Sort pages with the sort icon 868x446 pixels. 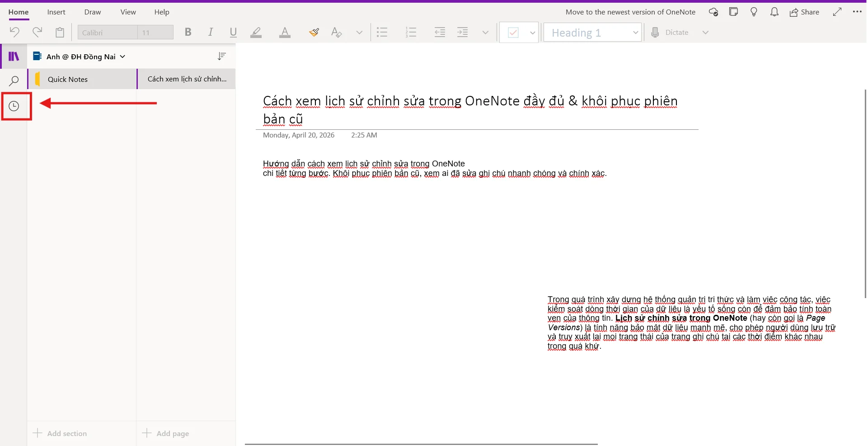221,56
